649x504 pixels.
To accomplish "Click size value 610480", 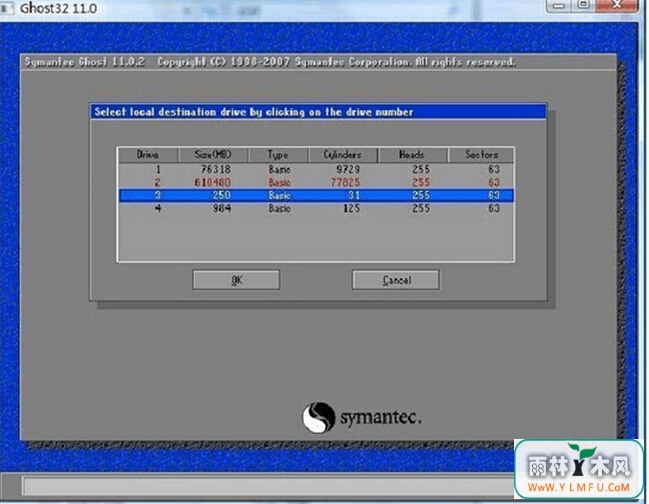I will click(x=212, y=182).
